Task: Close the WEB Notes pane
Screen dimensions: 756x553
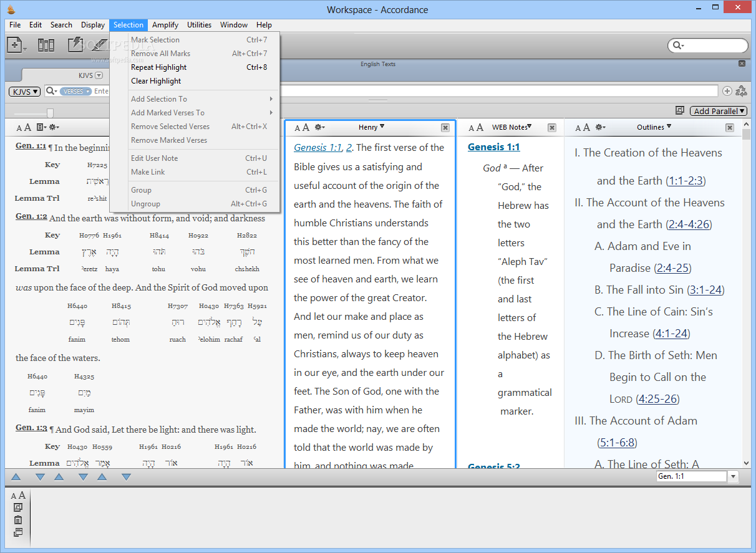Action: tap(552, 128)
